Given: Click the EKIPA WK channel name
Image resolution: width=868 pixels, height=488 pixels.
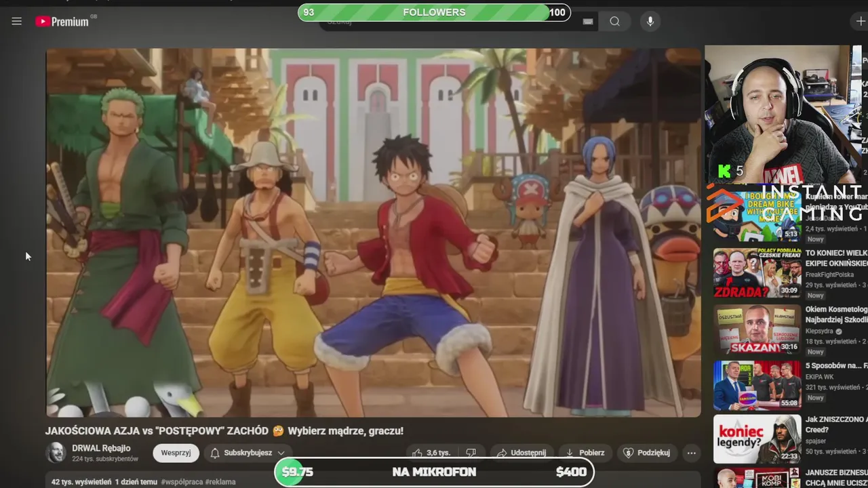Looking at the screenshot, I should [x=819, y=377].
